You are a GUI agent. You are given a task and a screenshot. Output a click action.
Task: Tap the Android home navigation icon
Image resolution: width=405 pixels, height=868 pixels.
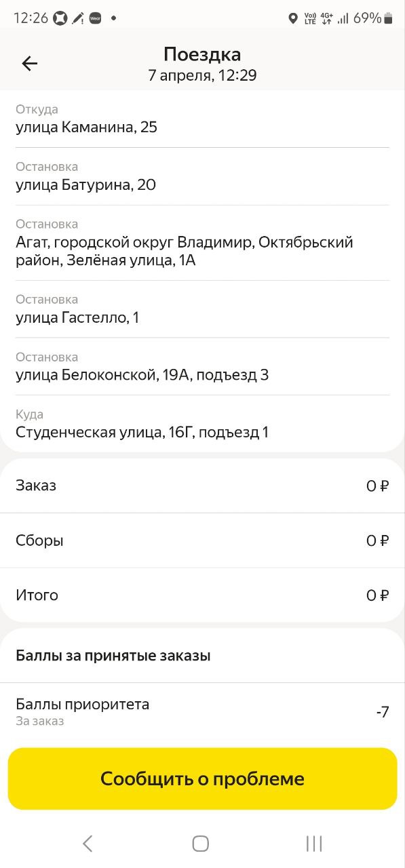tap(200, 843)
